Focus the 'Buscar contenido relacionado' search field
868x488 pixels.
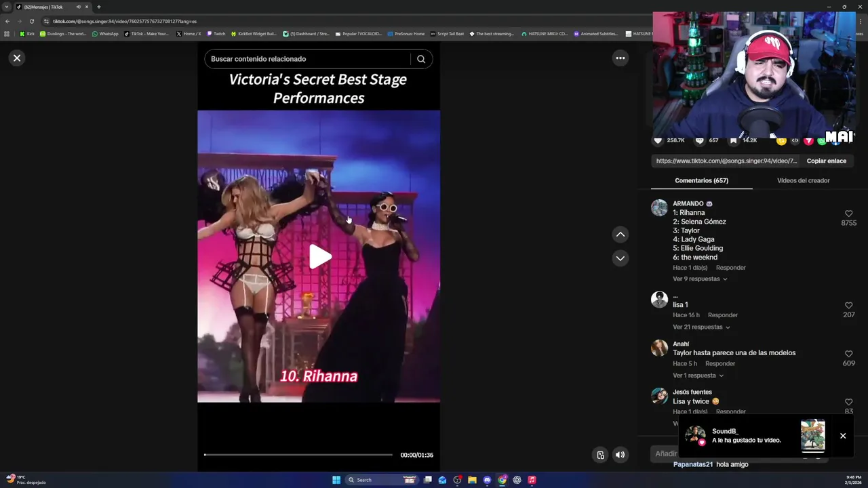point(309,59)
